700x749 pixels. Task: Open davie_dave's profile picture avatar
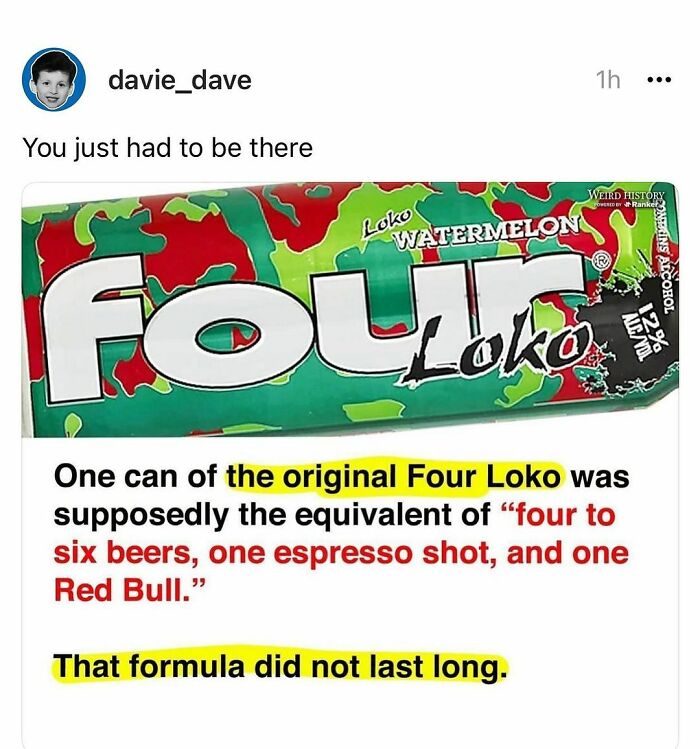[54, 79]
